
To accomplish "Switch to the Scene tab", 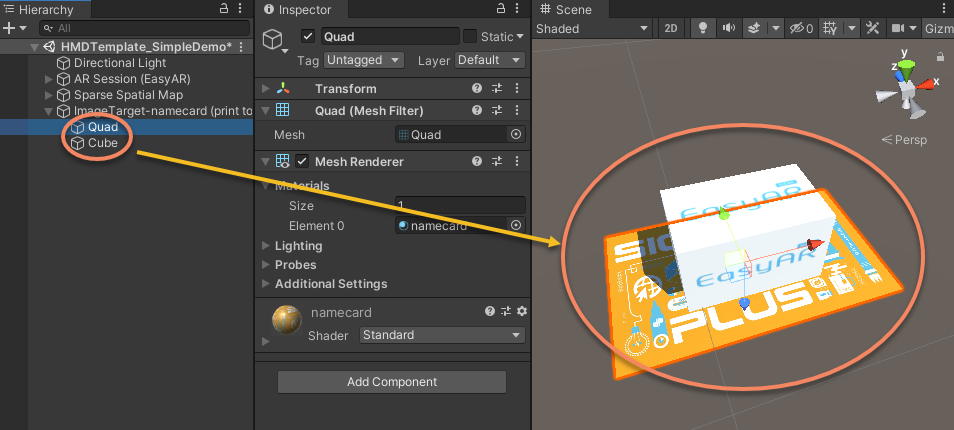I will 566,9.
